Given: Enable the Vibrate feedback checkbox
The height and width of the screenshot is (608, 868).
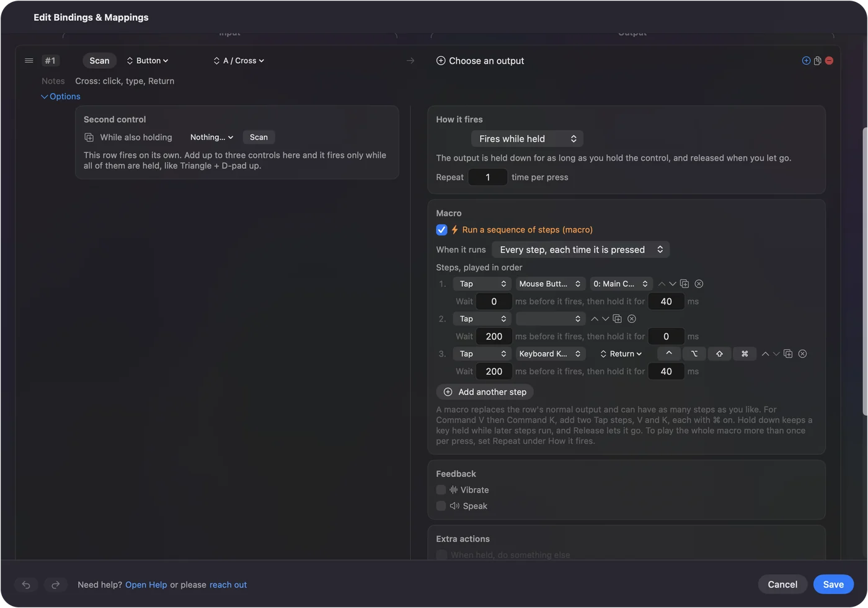Looking at the screenshot, I should [441, 490].
